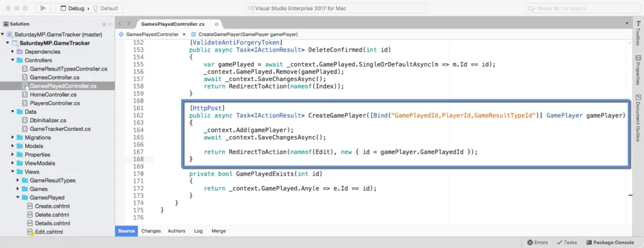Close the Solution pad
The image size is (644, 248).
click(x=109, y=25)
